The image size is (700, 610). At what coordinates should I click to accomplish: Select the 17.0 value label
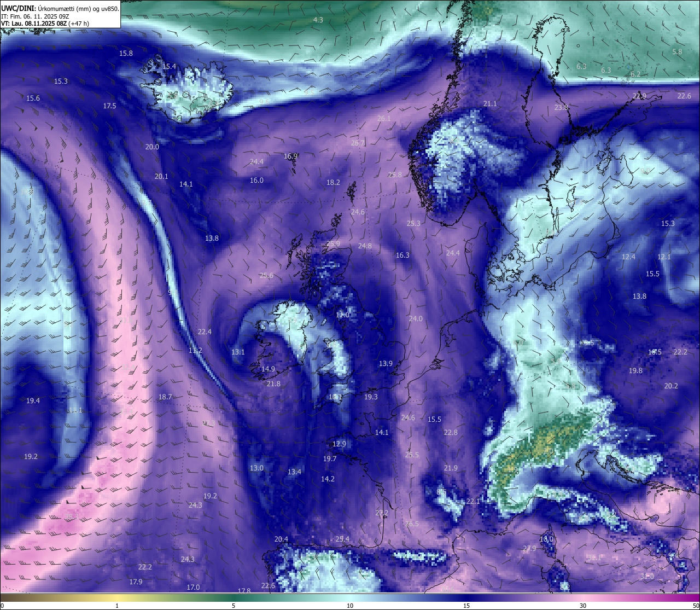pyautogui.click(x=193, y=587)
